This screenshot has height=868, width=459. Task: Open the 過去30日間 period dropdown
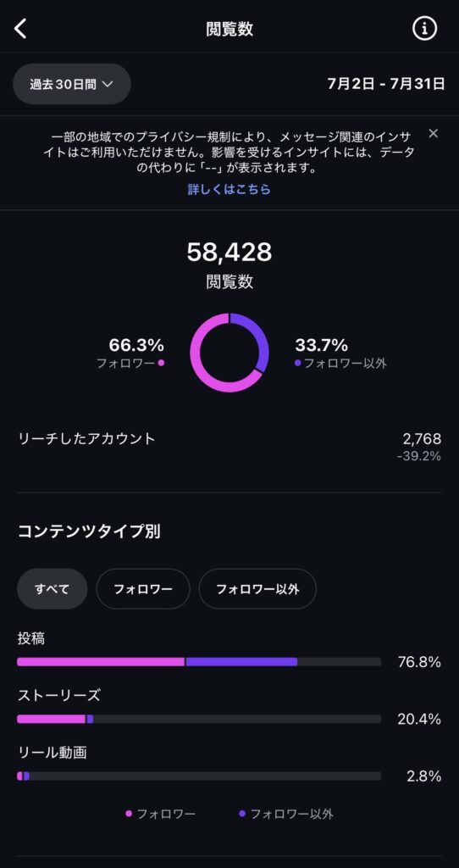72,84
